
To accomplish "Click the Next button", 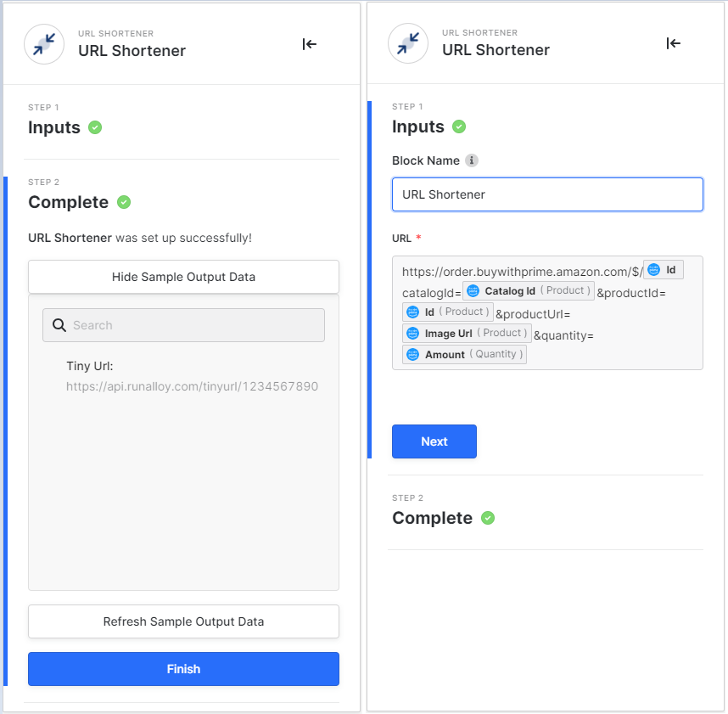I will (434, 441).
